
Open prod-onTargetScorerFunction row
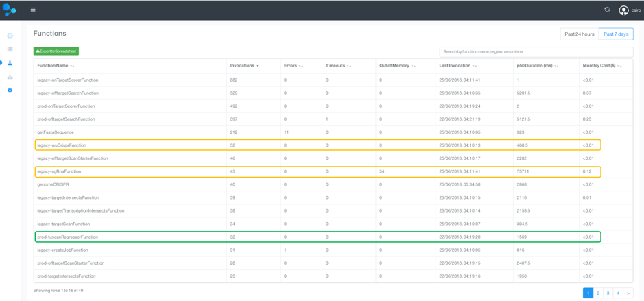(x=333, y=106)
